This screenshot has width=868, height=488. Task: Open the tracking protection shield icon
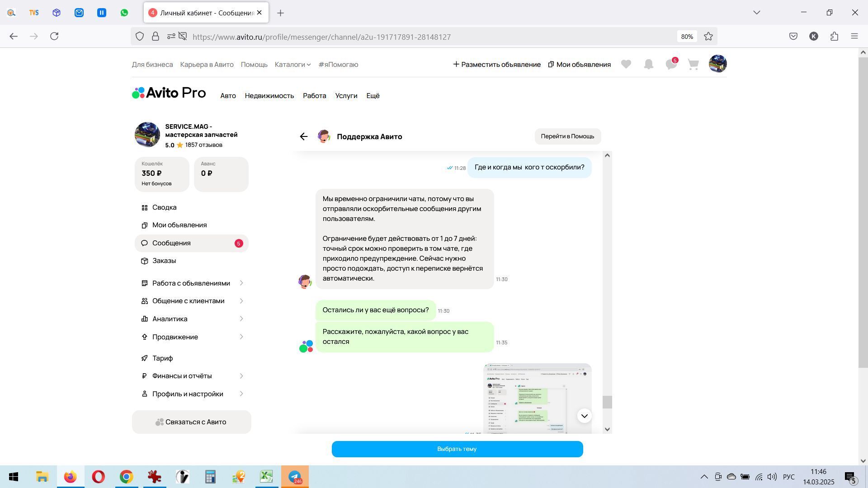140,37
